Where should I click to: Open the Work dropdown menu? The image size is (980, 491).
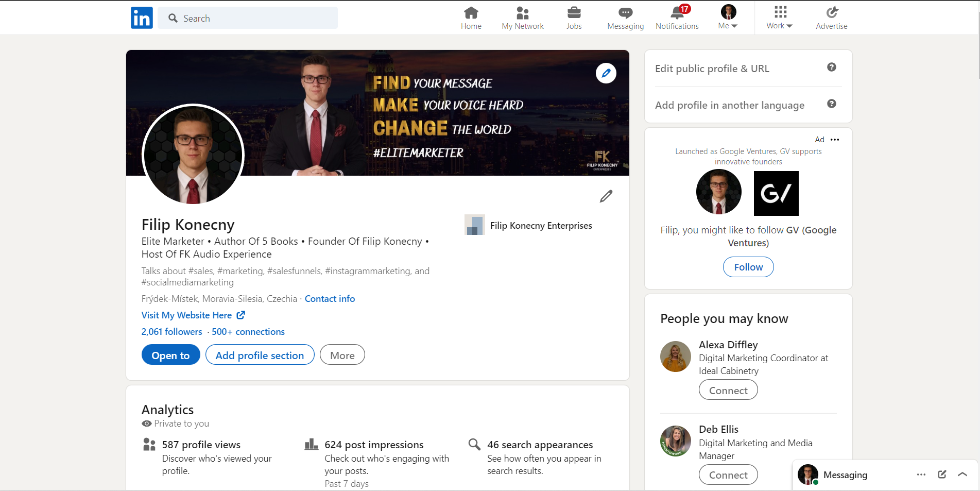coord(779,17)
